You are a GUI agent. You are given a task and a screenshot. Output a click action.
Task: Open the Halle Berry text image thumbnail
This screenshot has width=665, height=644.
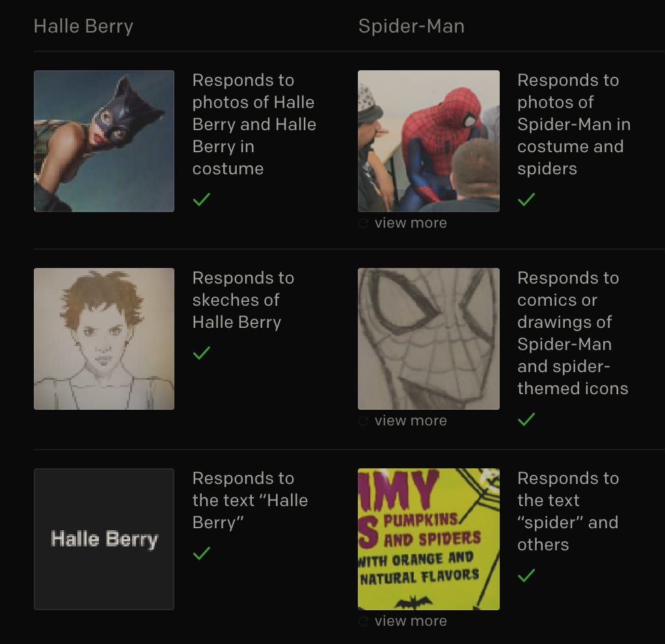pos(104,539)
